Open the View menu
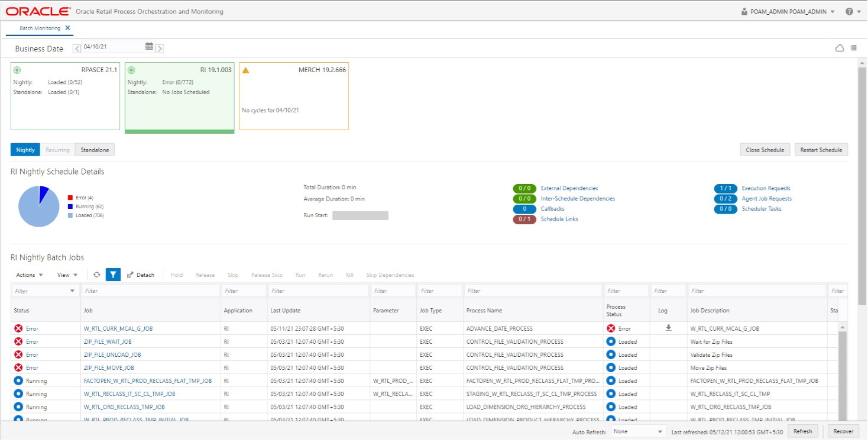The image size is (868, 442). coord(67,275)
